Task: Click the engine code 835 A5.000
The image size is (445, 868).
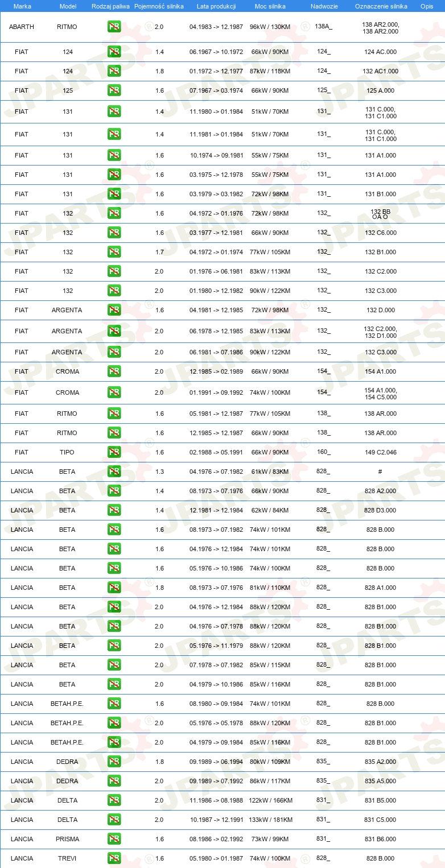Action: pyautogui.click(x=380, y=781)
